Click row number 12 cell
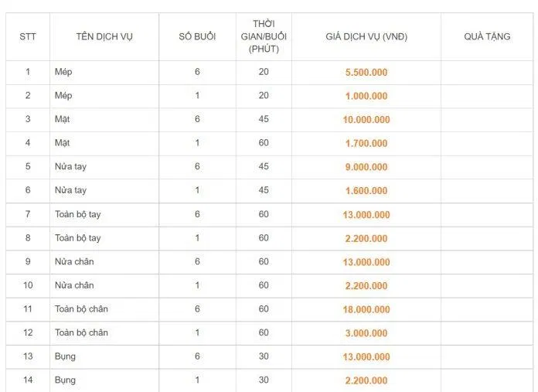This screenshot has width=538, height=392. click(28, 332)
